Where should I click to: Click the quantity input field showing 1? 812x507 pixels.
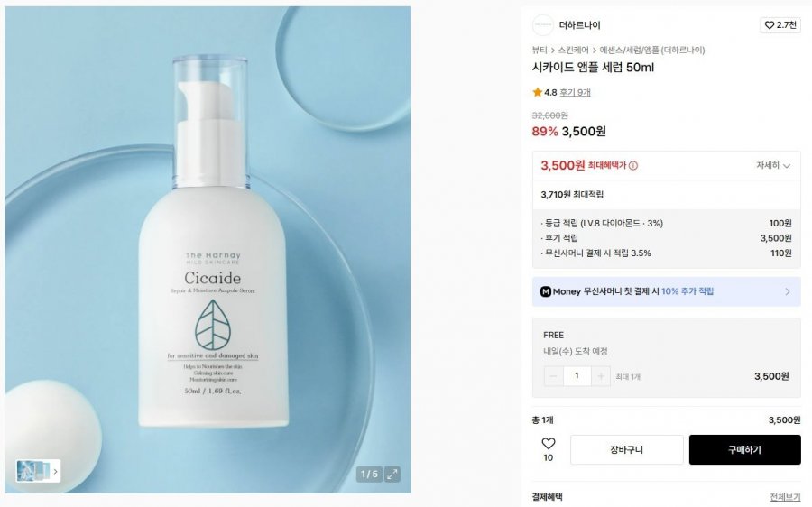point(577,376)
